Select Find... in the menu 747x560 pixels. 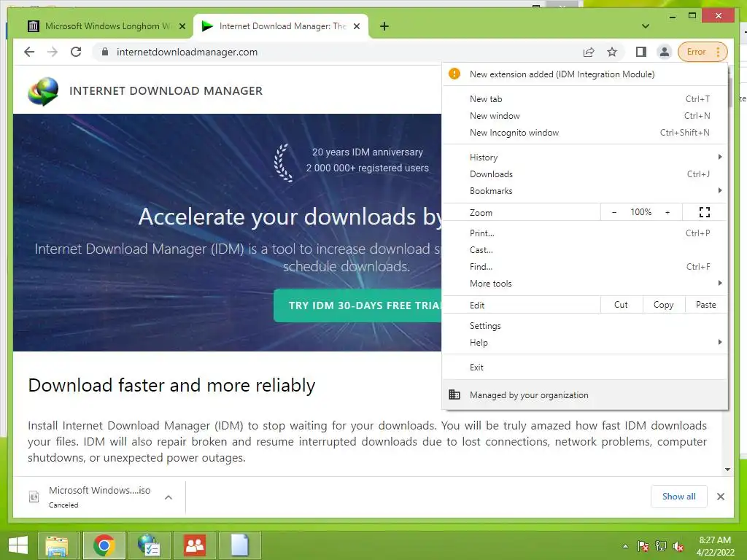click(584, 267)
